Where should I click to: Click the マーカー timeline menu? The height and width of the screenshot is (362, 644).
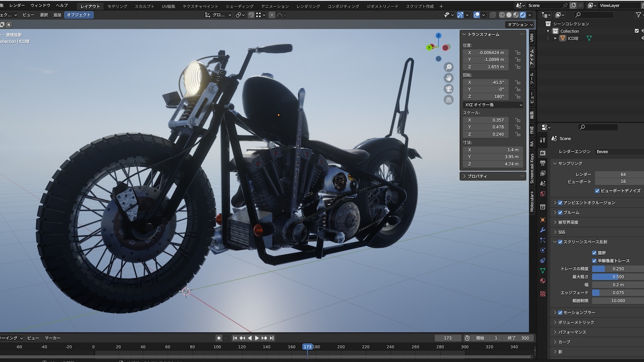point(52,338)
